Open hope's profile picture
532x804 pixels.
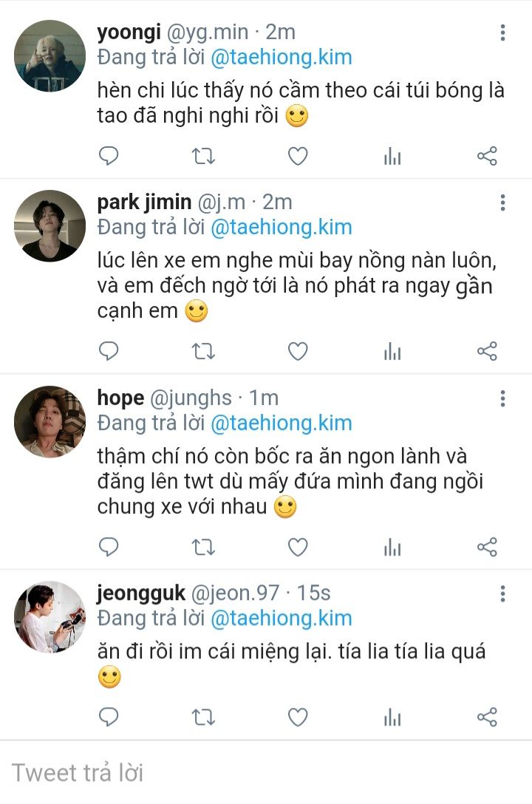tap(50, 422)
